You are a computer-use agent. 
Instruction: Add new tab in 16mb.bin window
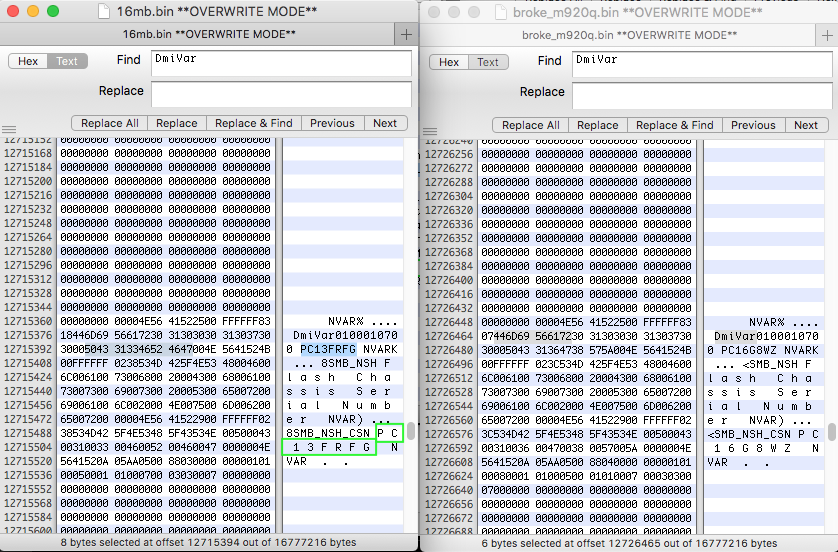point(406,34)
